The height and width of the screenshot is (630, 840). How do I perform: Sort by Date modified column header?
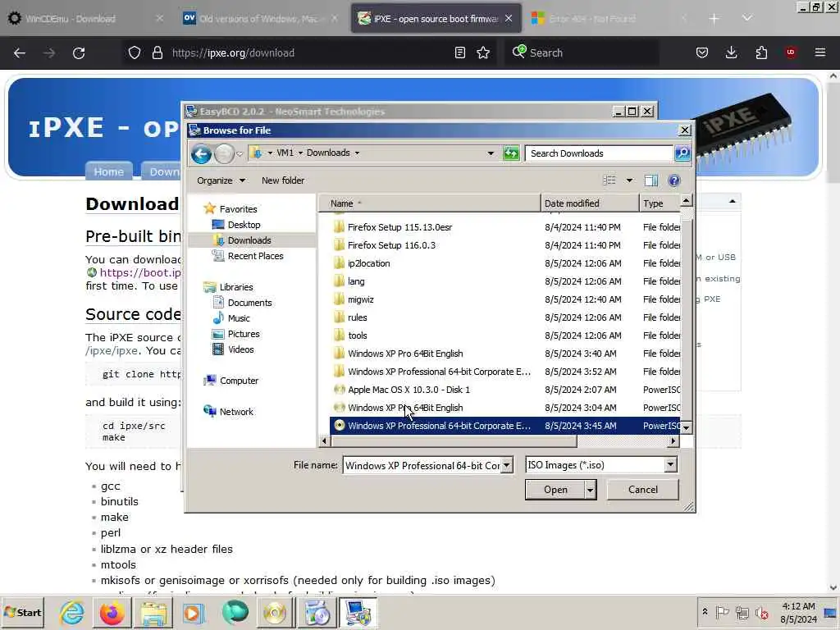(x=590, y=203)
